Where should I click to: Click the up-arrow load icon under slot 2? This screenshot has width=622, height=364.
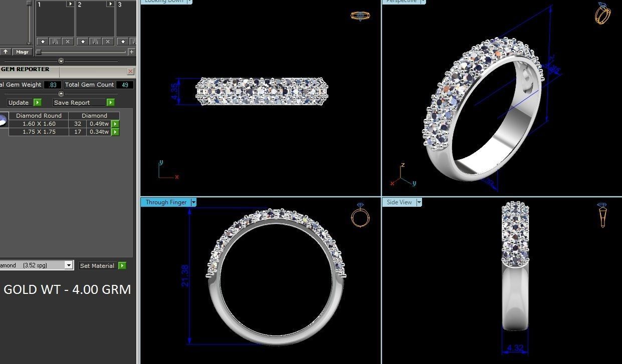[x=83, y=42]
